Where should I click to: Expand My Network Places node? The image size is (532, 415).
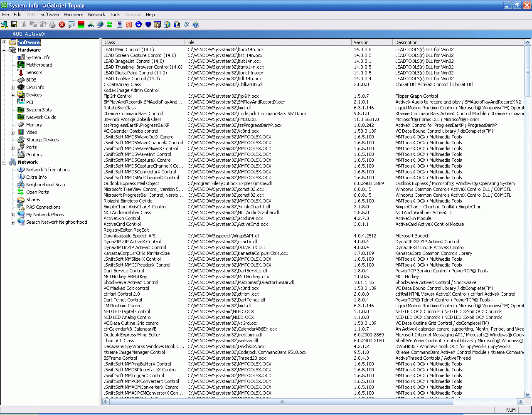[12, 215]
